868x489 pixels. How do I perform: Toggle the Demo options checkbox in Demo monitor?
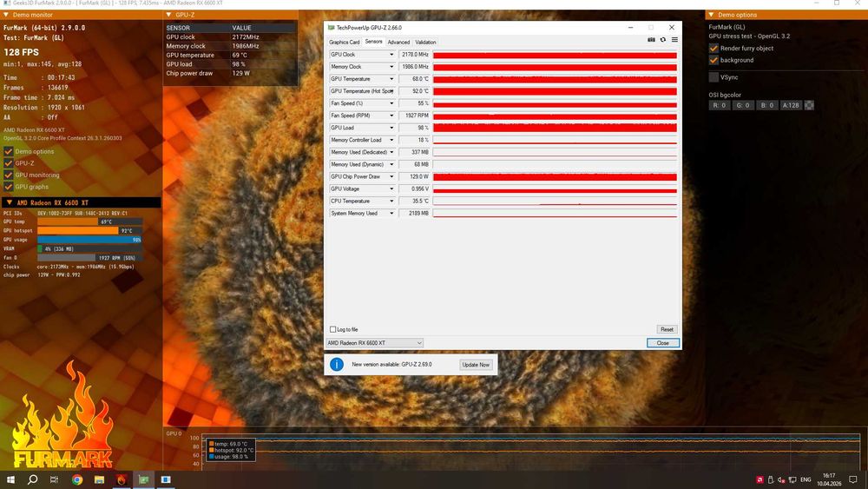coord(9,151)
